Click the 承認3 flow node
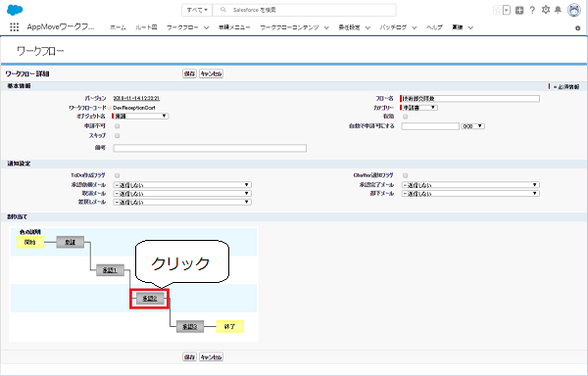The width and height of the screenshot is (588, 376). (190, 327)
